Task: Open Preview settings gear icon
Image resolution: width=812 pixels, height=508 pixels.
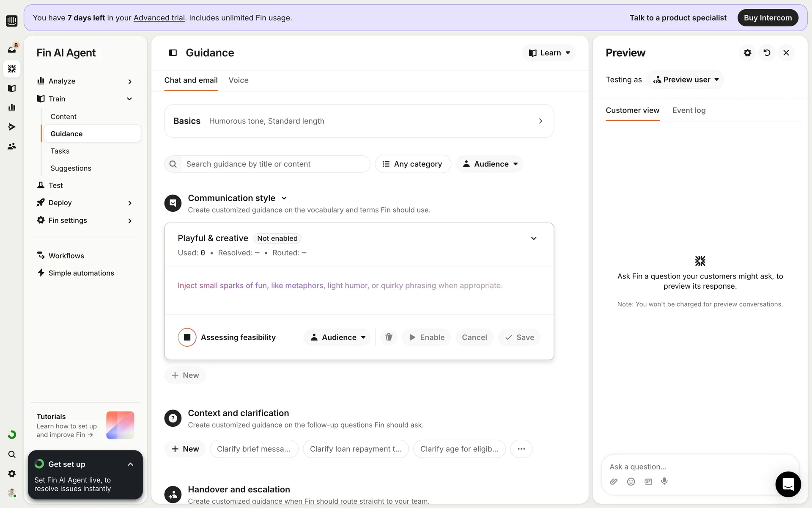Action: click(x=747, y=53)
